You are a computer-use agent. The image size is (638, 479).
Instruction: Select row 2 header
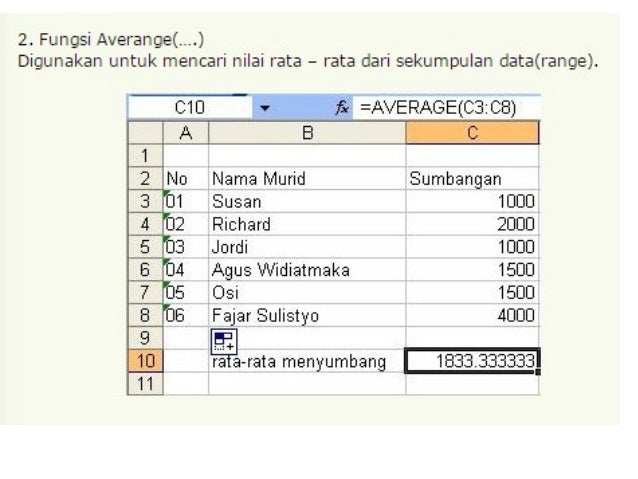coord(145,178)
